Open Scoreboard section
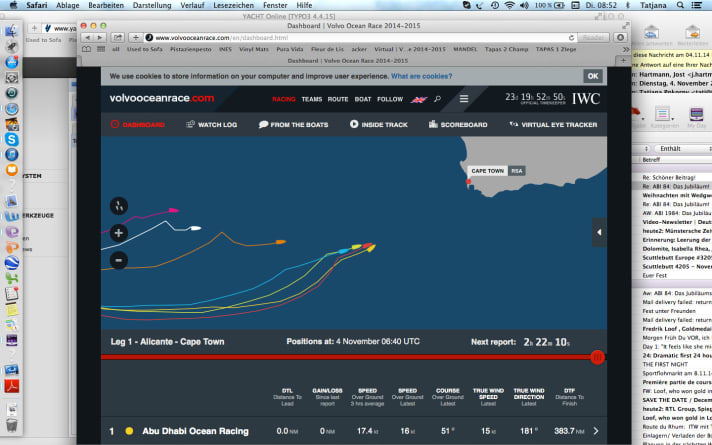712x445 pixels. click(x=458, y=124)
